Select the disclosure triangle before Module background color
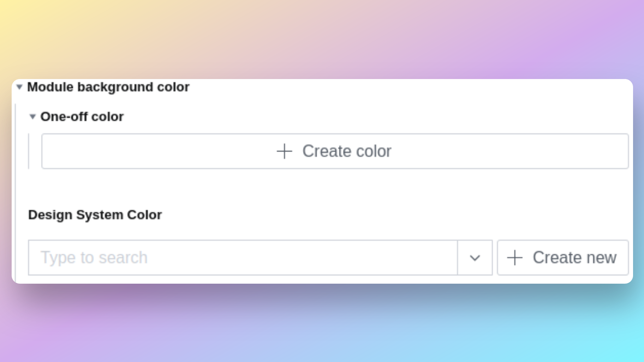The width and height of the screenshot is (644, 362). (20, 87)
